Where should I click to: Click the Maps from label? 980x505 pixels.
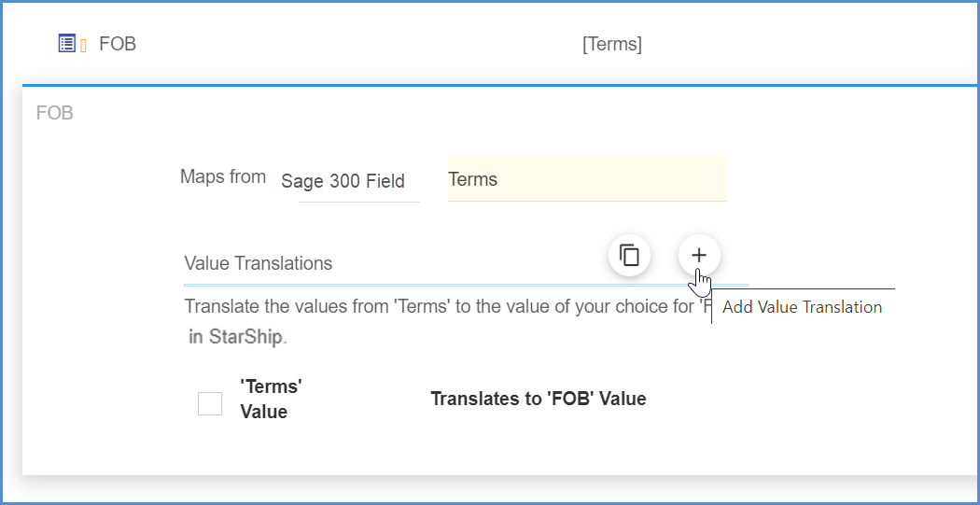tap(222, 176)
